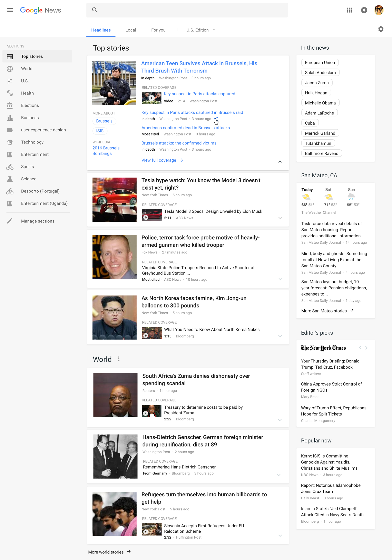Image resolution: width=392 pixels, height=560 pixels.
Task: Click More world stories link
Action: pos(109,552)
